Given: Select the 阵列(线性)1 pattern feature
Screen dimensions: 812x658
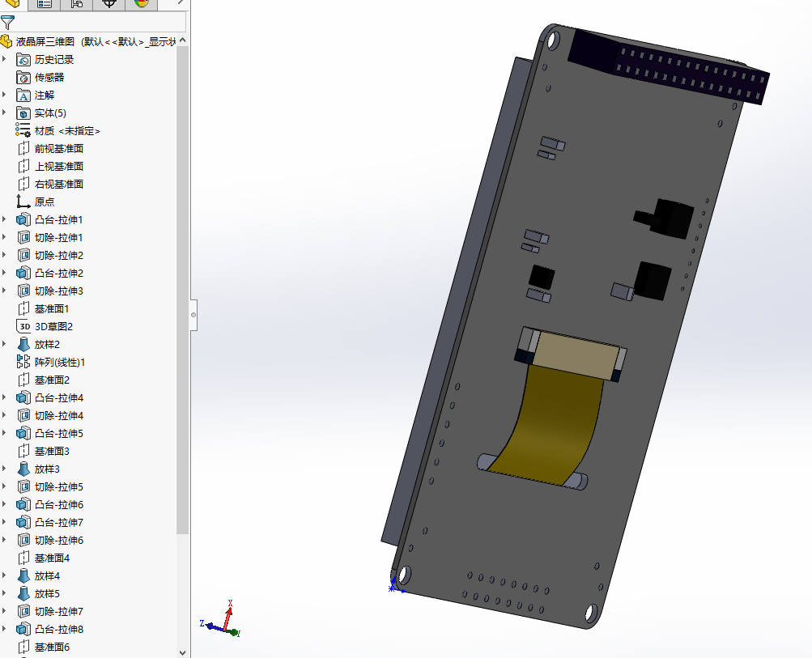Looking at the screenshot, I should pos(59,363).
